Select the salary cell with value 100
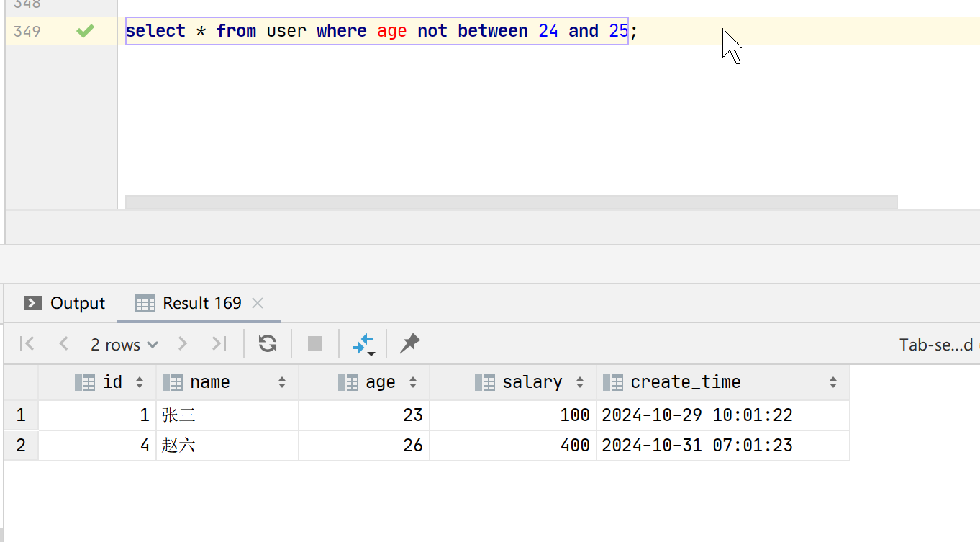Screen dimensions: 980x542 [513, 415]
